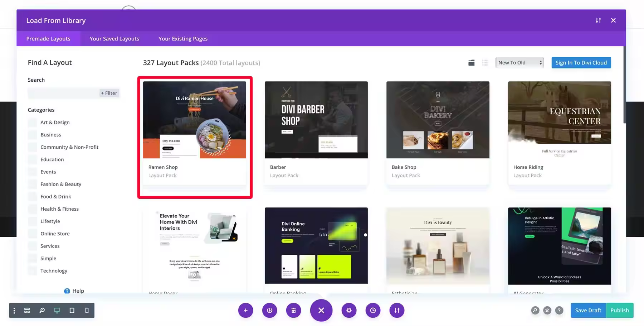Click the Publish button
The image size is (644, 326).
coord(620,311)
